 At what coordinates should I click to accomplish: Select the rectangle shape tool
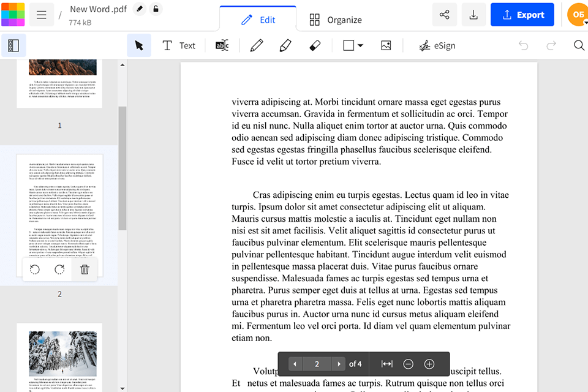click(x=349, y=45)
